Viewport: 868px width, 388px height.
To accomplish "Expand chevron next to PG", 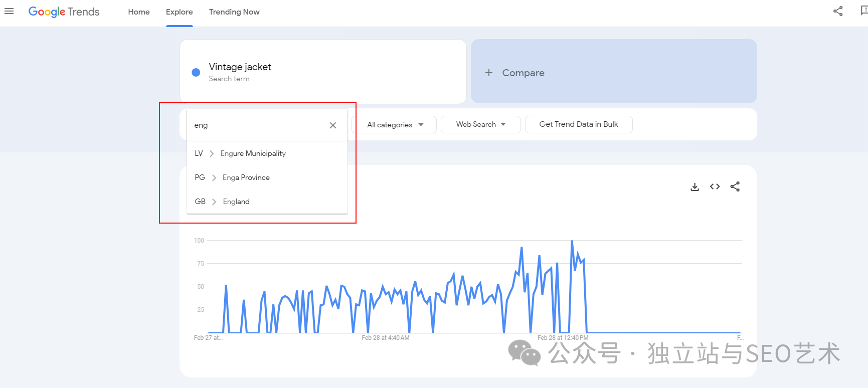I will 214,178.
